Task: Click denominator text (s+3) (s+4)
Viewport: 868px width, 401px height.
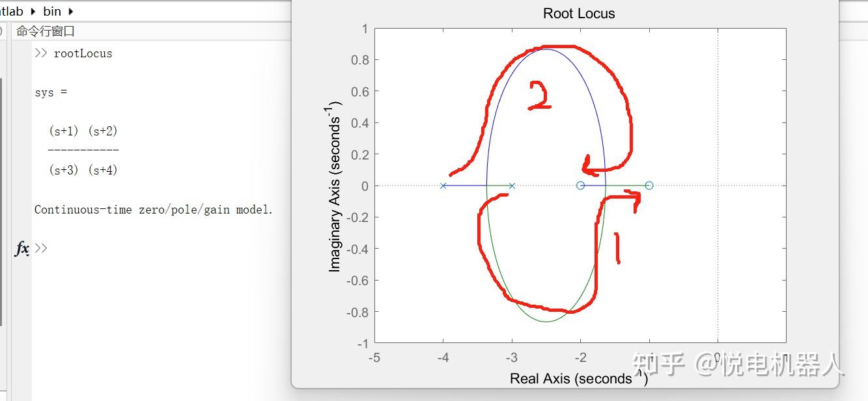Action: point(83,170)
